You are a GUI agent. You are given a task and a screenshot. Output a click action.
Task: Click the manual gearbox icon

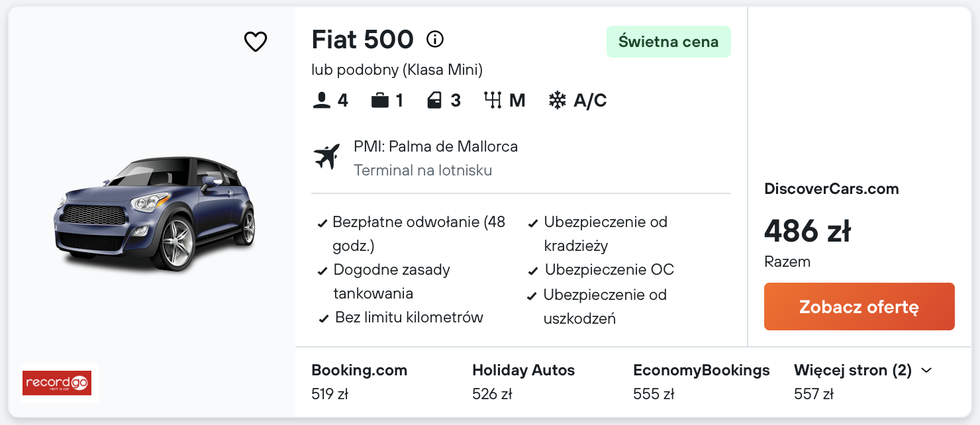(x=493, y=101)
